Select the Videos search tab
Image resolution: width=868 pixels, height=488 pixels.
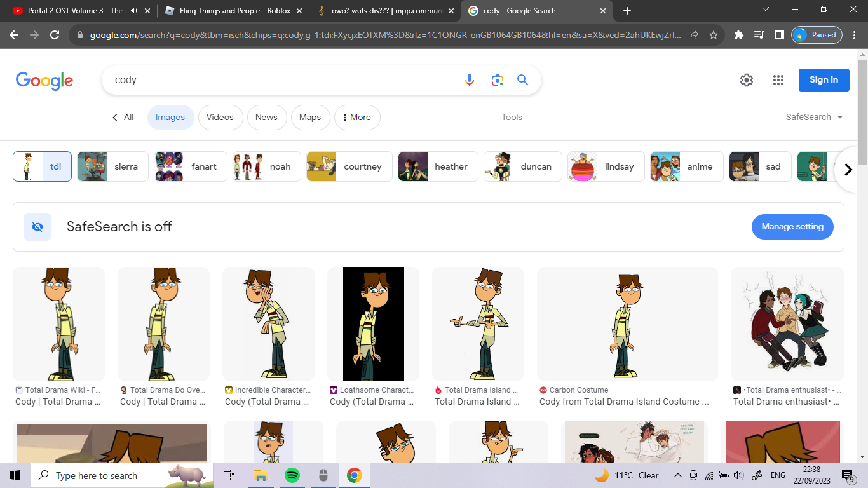220,117
